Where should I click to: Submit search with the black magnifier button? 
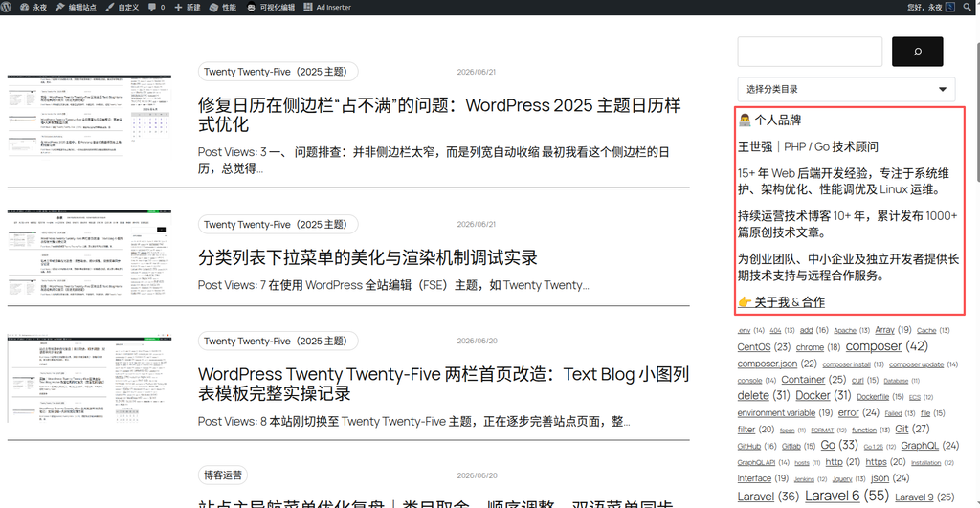pyautogui.click(x=917, y=52)
